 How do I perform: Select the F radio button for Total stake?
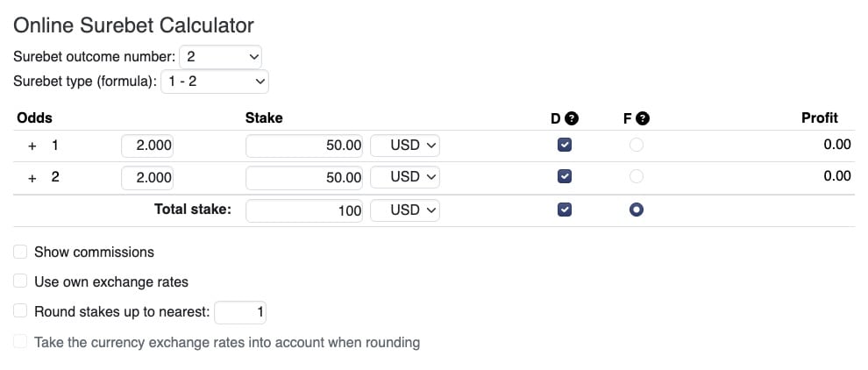637,210
